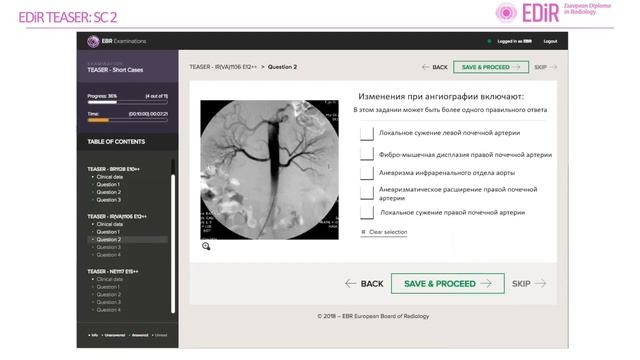Screen dimensions: 640x360
Task: Click the TABLE OF CONTENTS header
Action: [116, 142]
